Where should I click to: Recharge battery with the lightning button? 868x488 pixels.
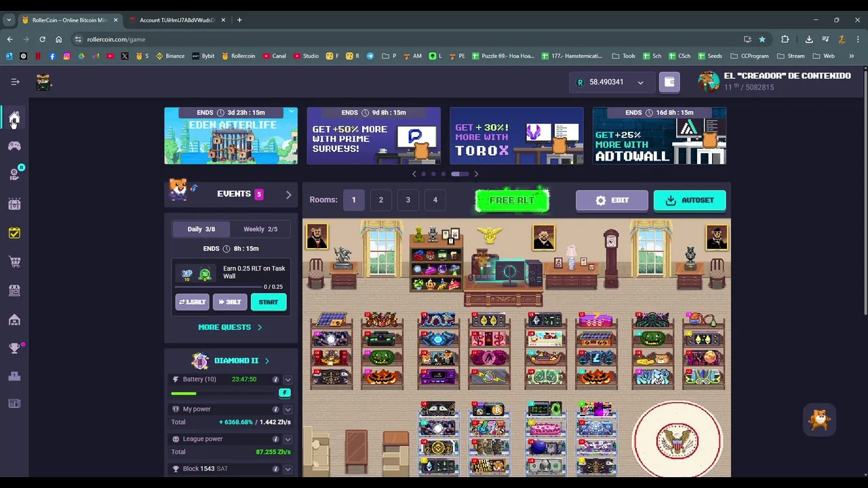point(285,392)
